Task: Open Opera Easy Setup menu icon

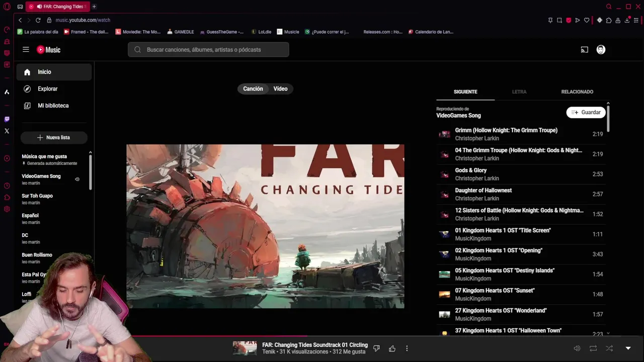Action: pyautogui.click(x=636, y=20)
